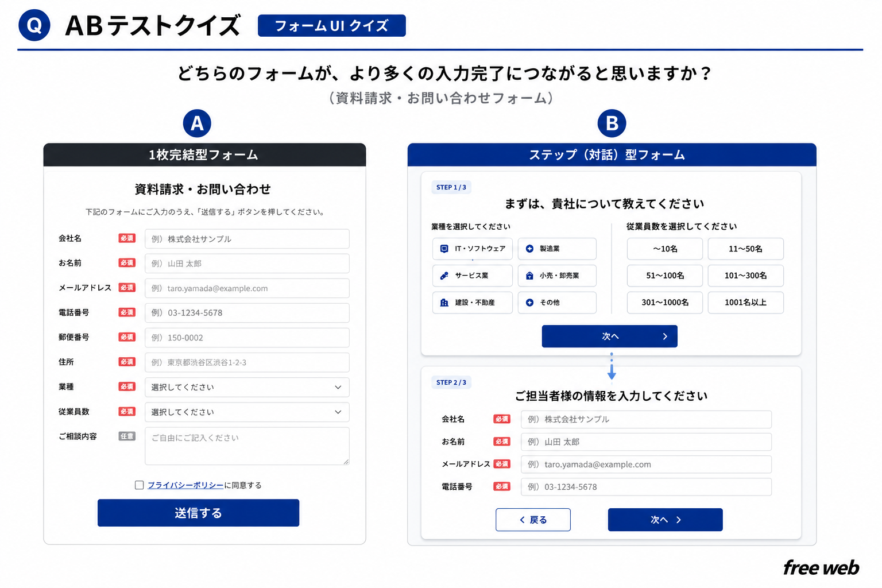
Task: Click the STEP 1 / 3 badge
Action: [451, 187]
